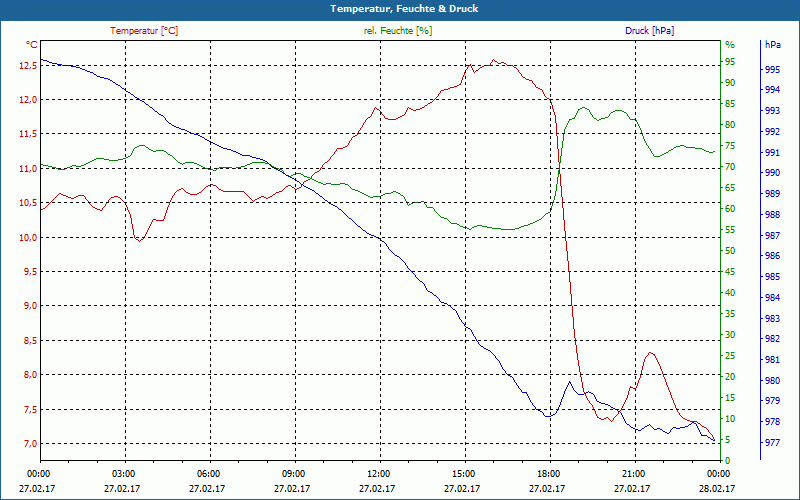The image size is (800, 500).
Task: Click the 990 tick on the pressure axis
Action: [x=772, y=173]
